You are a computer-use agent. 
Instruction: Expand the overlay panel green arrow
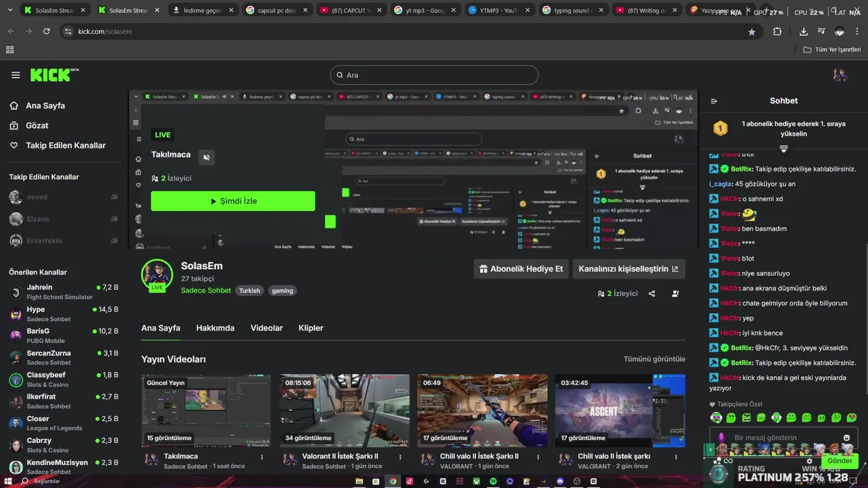point(710,449)
